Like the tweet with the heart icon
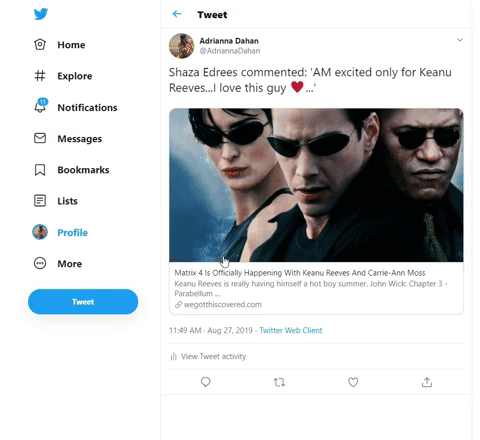Image resolution: width=480 pixels, height=440 pixels. click(353, 382)
